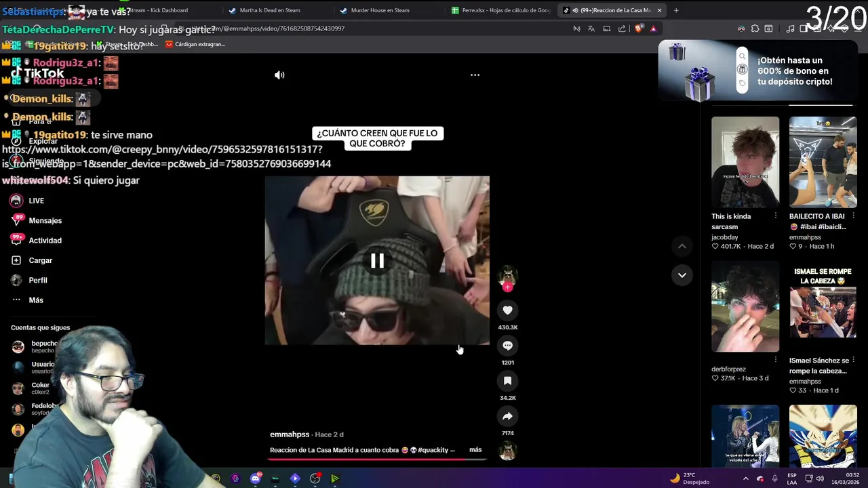
Task: Switch to the Perre.xlsx Google Sheets tab
Action: pyautogui.click(x=502, y=10)
